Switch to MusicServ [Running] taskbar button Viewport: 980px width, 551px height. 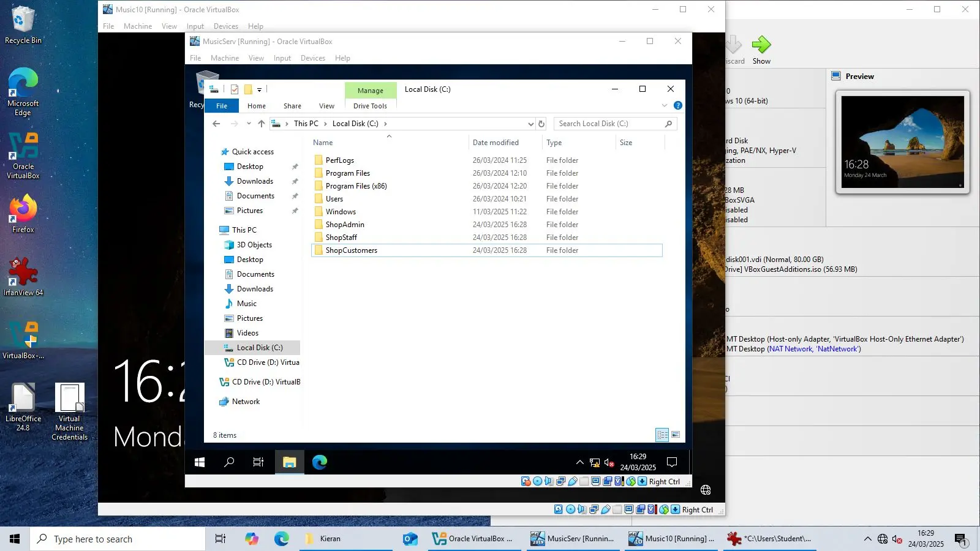(x=573, y=539)
